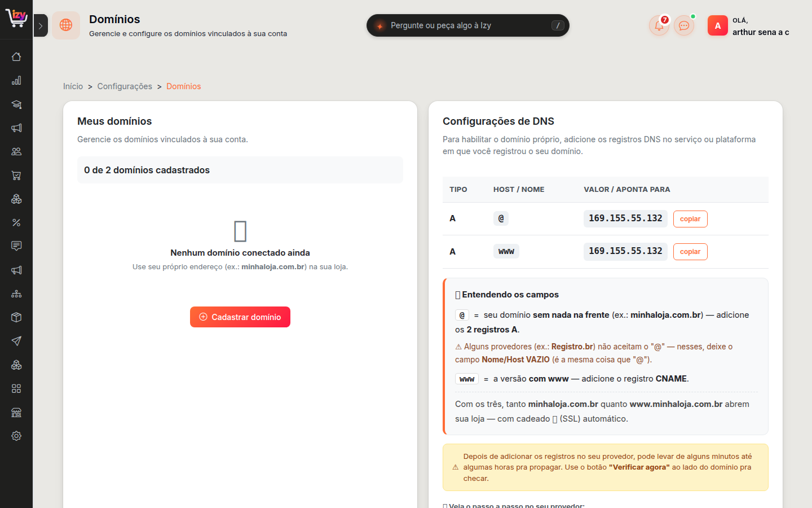Viewport: 812px width, 508px height.
Task: Click the 'Domínios' breadcrumb item
Action: point(183,86)
